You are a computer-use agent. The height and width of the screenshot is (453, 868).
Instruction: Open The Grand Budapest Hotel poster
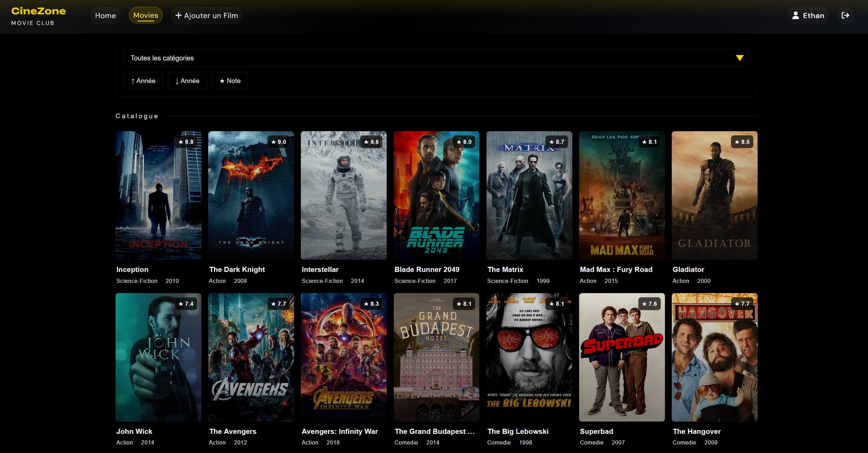coord(437,357)
